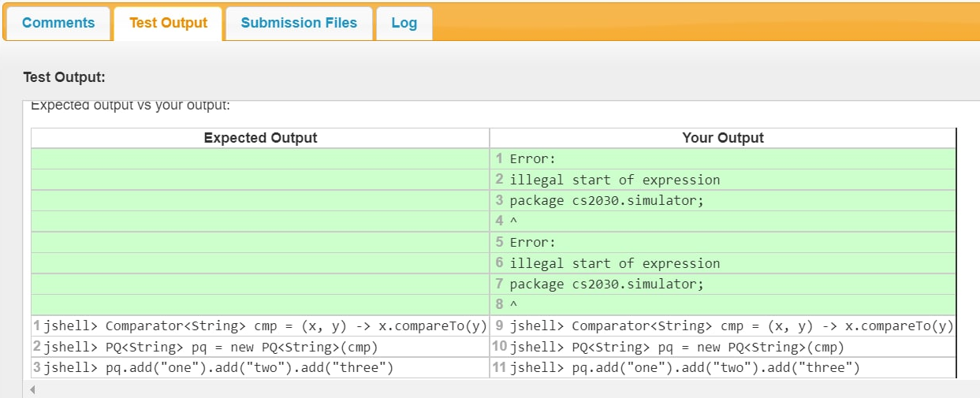Screen dimensions: 980x398
Task: Click the Your Output column header
Action: pos(723,138)
